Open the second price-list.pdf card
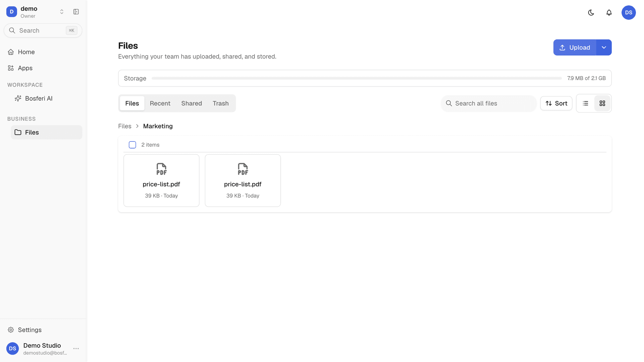Screen dimensions: 644x362 click(243, 181)
